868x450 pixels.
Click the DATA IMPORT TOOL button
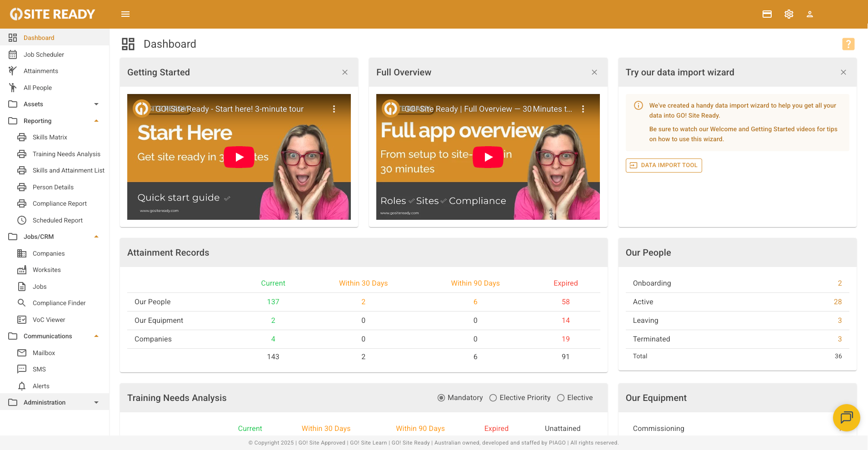click(x=663, y=165)
